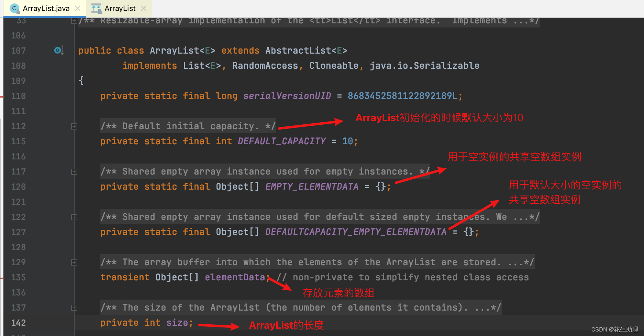Click the size field on line 142
Screen dimensions: 644x336
point(177,323)
